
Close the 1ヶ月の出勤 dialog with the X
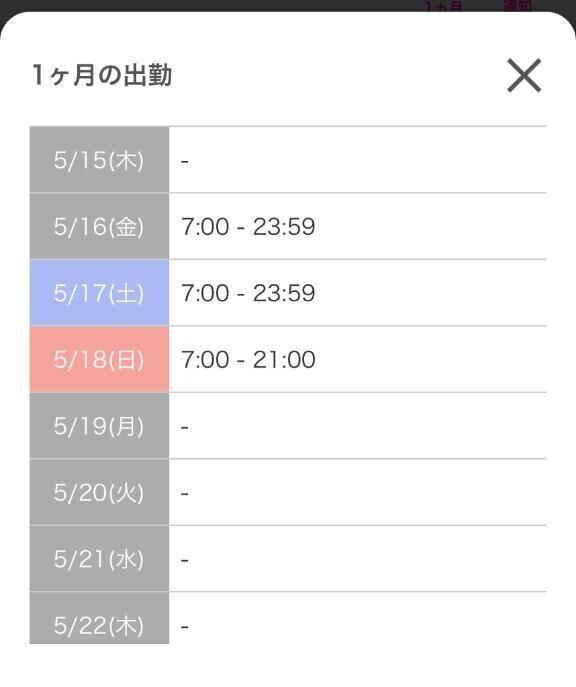click(x=524, y=75)
